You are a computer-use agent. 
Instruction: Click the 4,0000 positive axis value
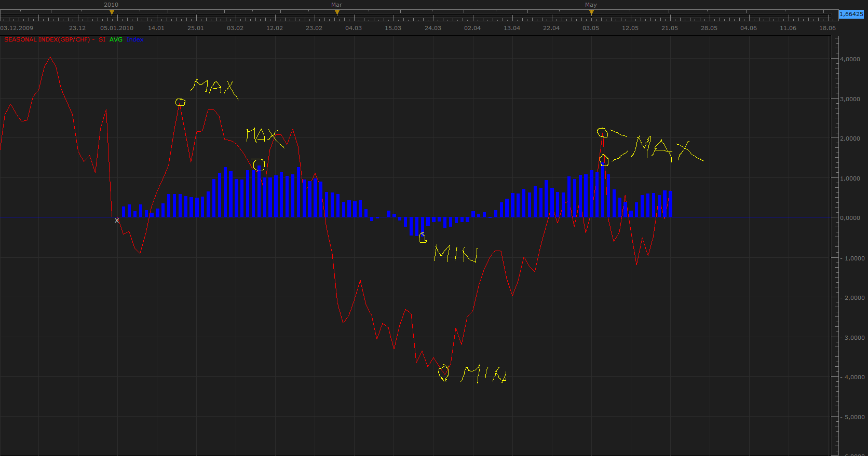coord(850,59)
